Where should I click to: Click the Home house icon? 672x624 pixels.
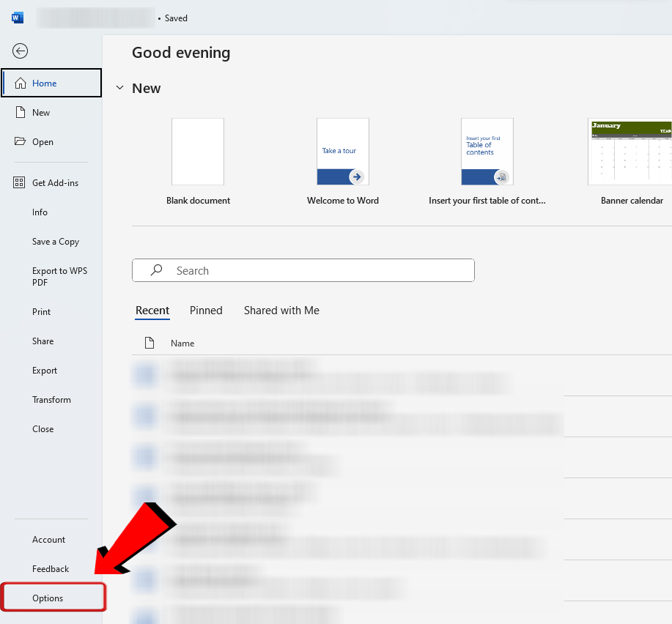coord(20,83)
